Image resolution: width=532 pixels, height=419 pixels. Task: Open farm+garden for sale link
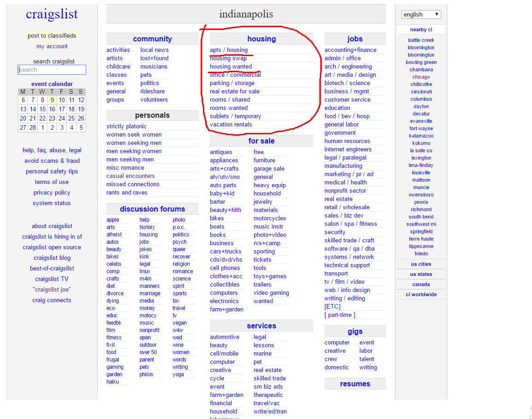(x=226, y=309)
